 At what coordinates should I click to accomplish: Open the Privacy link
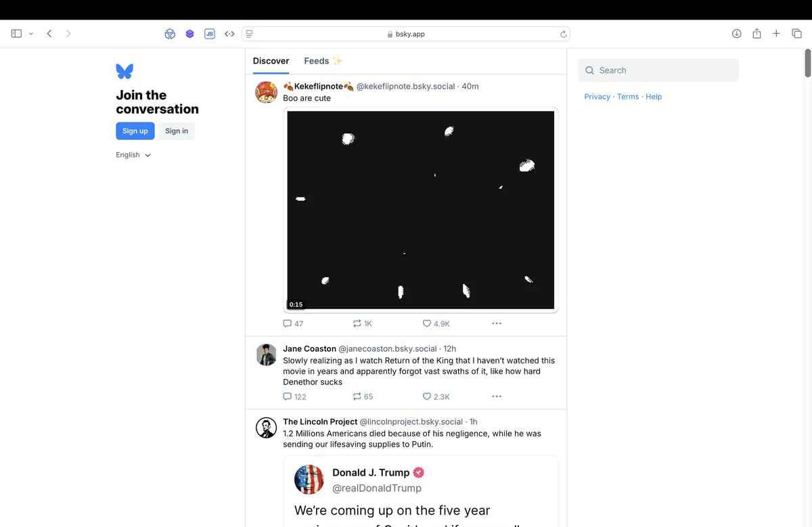tap(597, 97)
